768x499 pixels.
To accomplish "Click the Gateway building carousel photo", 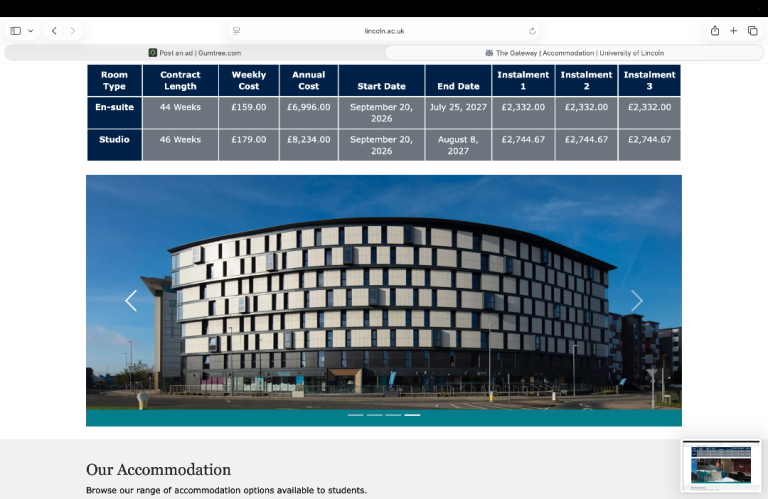I will click(384, 292).
